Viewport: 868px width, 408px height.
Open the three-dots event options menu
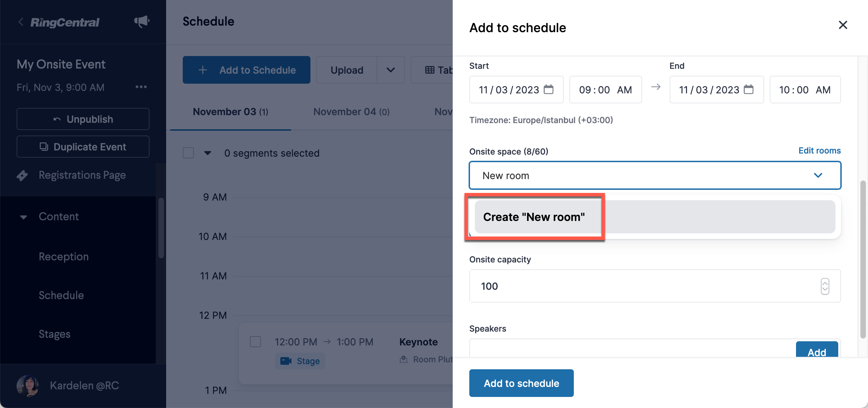(x=141, y=87)
